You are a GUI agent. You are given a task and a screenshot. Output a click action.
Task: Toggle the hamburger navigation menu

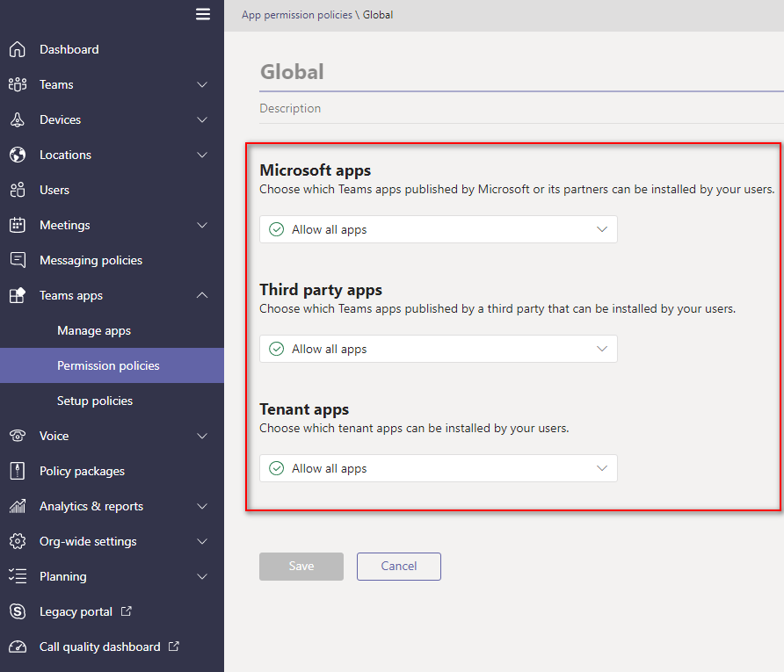click(x=202, y=14)
